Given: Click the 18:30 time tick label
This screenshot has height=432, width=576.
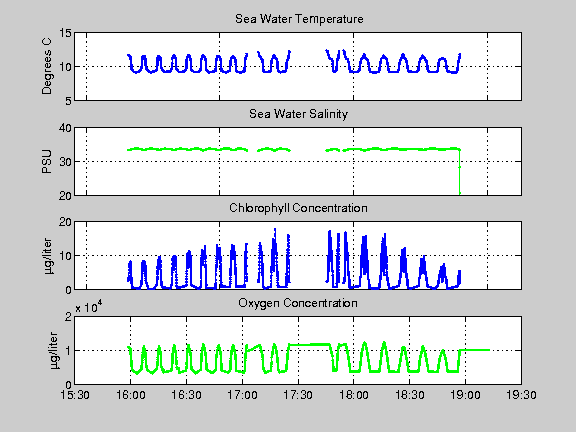Looking at the screenshot, I should click(x=410, y=395).
